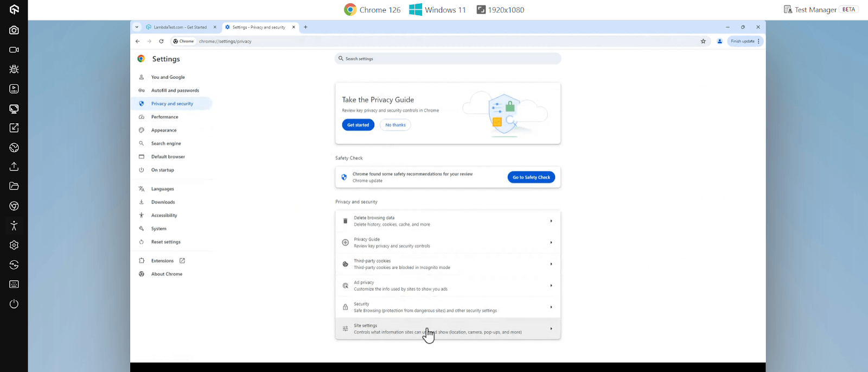
Task: Open Reset settings
Action: (x=166, y=242)
